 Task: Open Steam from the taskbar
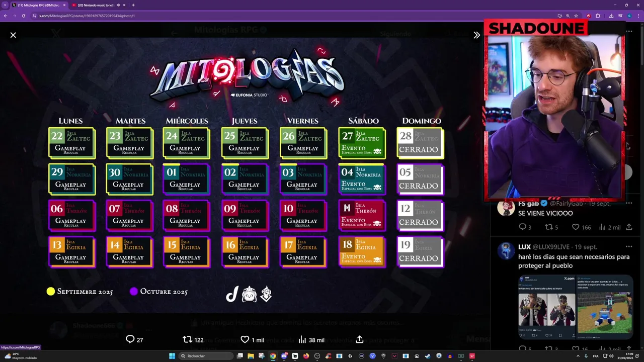click(427, 356)
